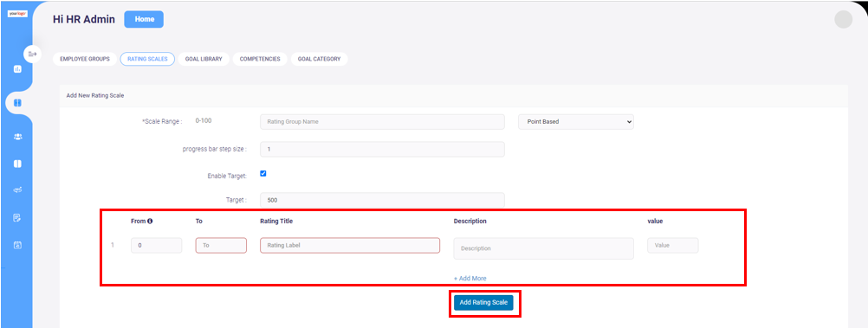Open the dashboard bar-chart sidebar icon

click(17, 69)
